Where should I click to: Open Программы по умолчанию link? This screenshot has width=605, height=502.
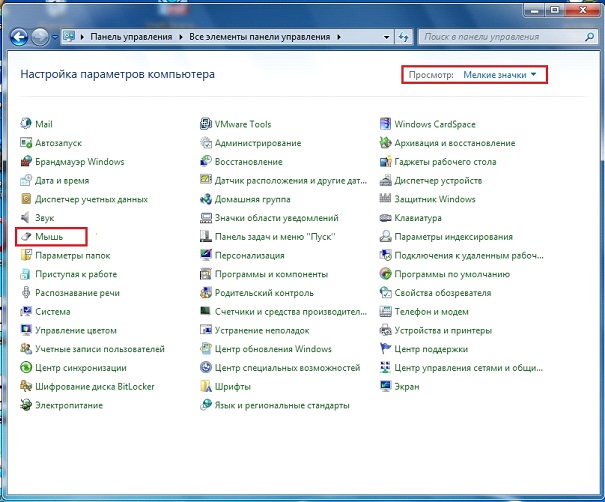(x=452, y=274)
